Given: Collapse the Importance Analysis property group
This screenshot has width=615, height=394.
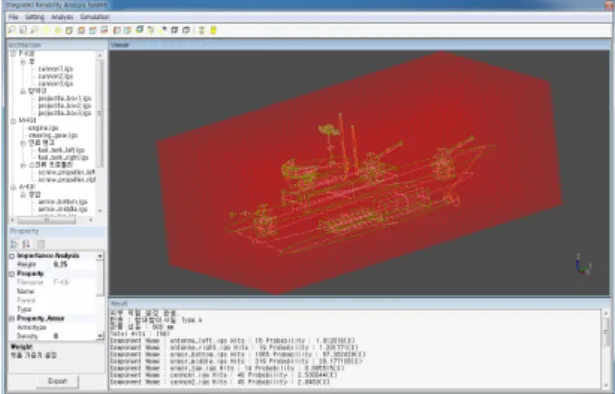Looking at the screenshot, I should [12, 256].
